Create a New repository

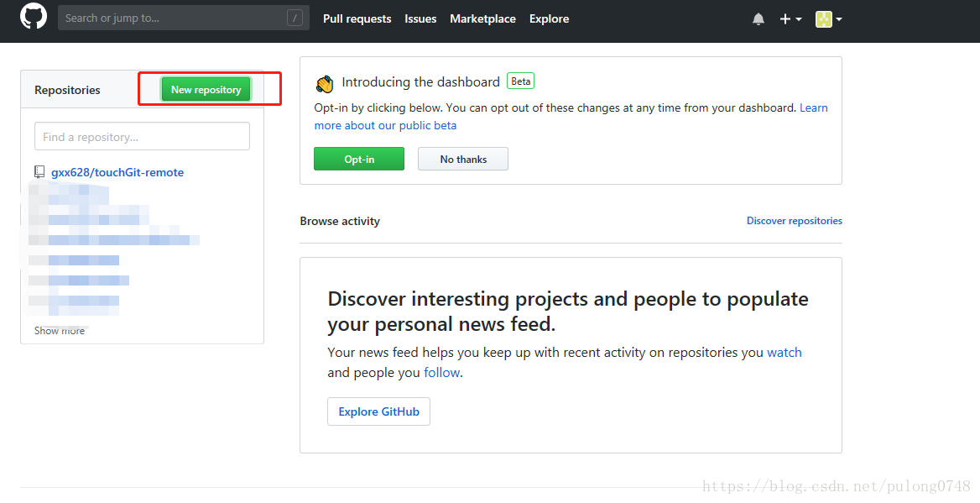206,90
